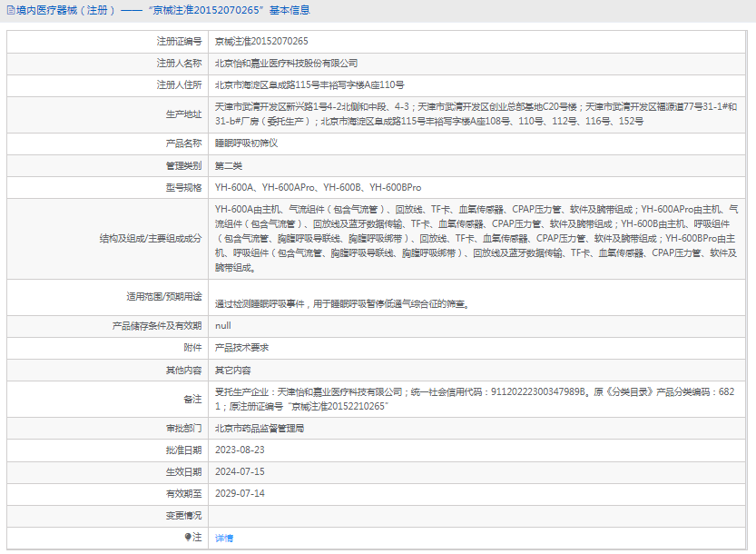Select production address text starting 天津市武清开发区
The height and width of the screenshot is (554, 756).
[x=476, y=114]
